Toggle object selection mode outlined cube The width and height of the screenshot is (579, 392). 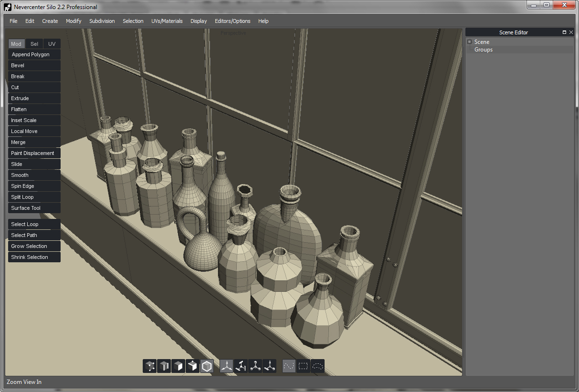point(207,366)
